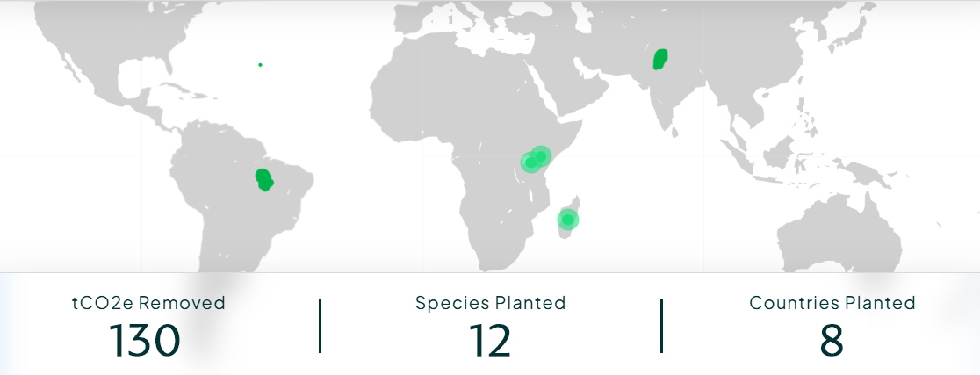This screenshot has width=980, height=375.
Task: Click the Sahara region of North Africa
Action: pyautogui.click(x=439, y=79)
